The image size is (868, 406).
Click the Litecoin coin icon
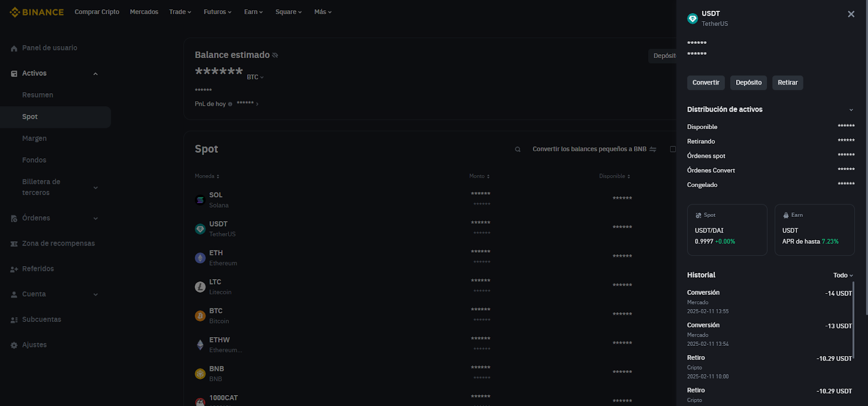tap(200, 287)
